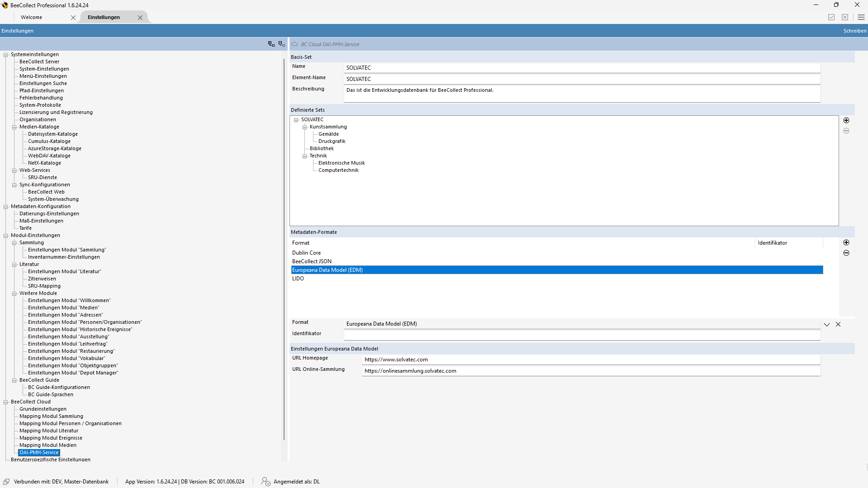Select the LIDO metadata format row
The image size is (868, 488).
298,279
